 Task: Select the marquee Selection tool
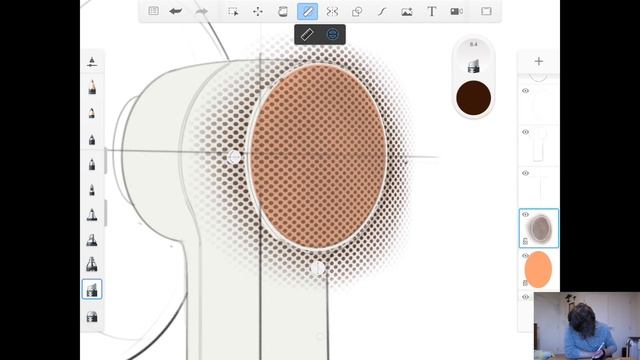point(233,11)
